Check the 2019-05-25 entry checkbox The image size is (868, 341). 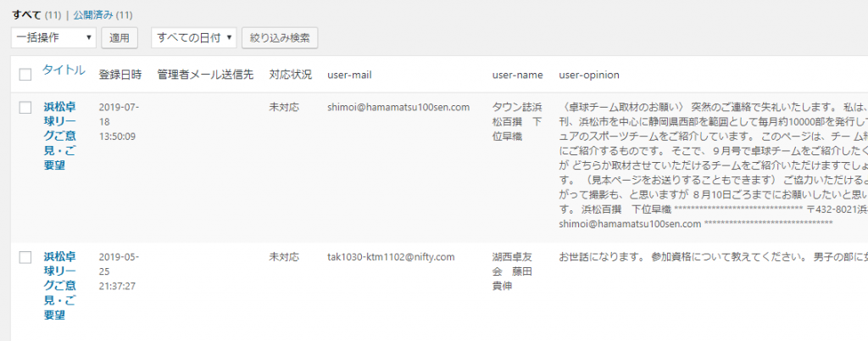25,256
